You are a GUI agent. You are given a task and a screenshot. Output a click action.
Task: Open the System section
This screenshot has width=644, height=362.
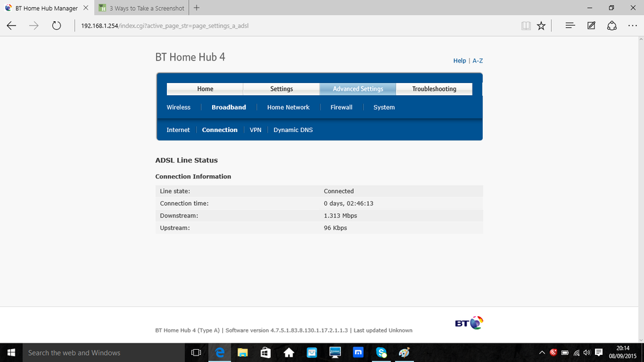(384, 107)
